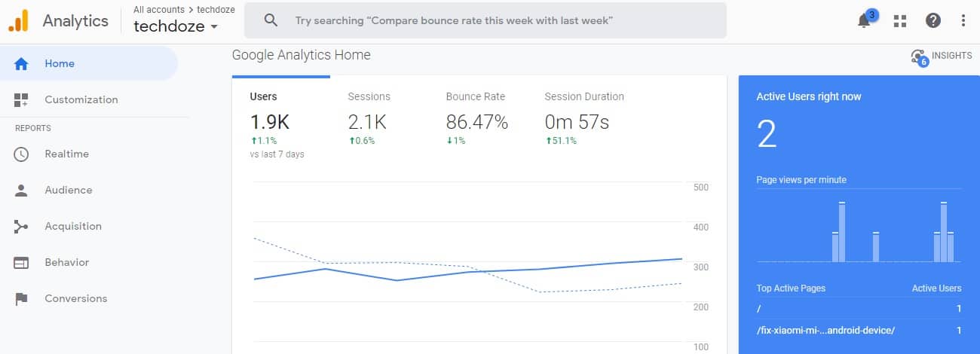Open the Insights icon with badge 6

(x=918, y=57)
